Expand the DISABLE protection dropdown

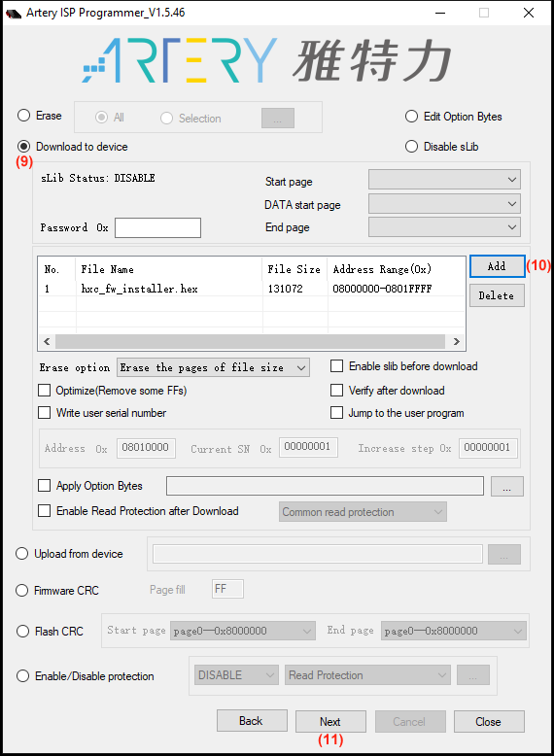[x=236, y=675]
